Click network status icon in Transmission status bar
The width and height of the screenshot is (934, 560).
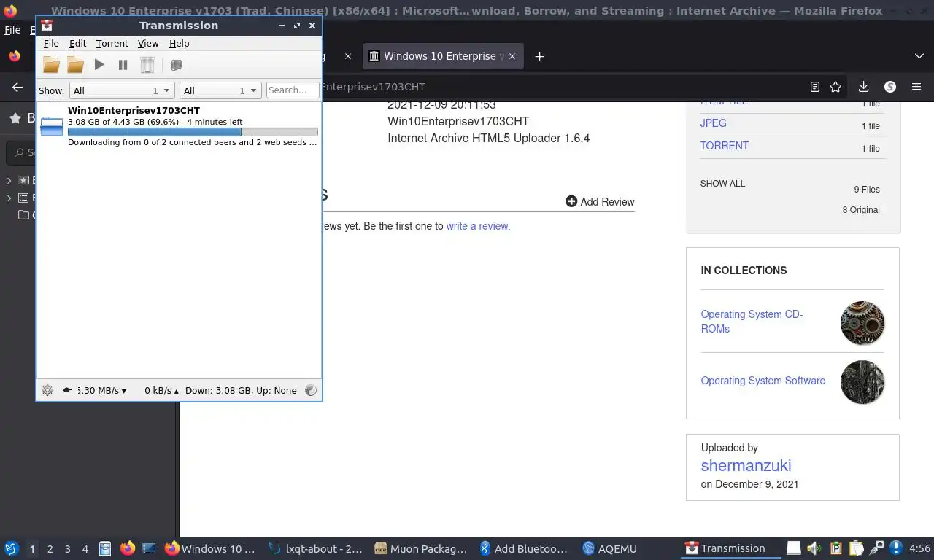pos(310,390)
